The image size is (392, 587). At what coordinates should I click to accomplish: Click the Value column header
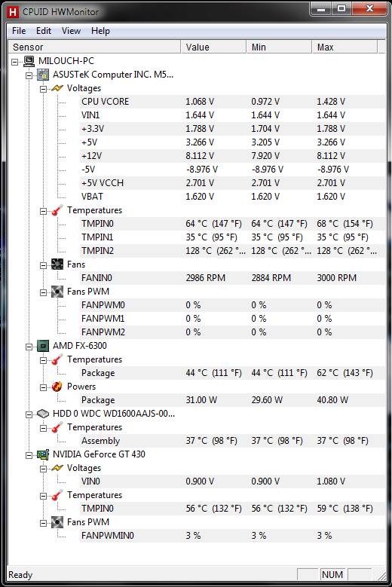(213, 47)
